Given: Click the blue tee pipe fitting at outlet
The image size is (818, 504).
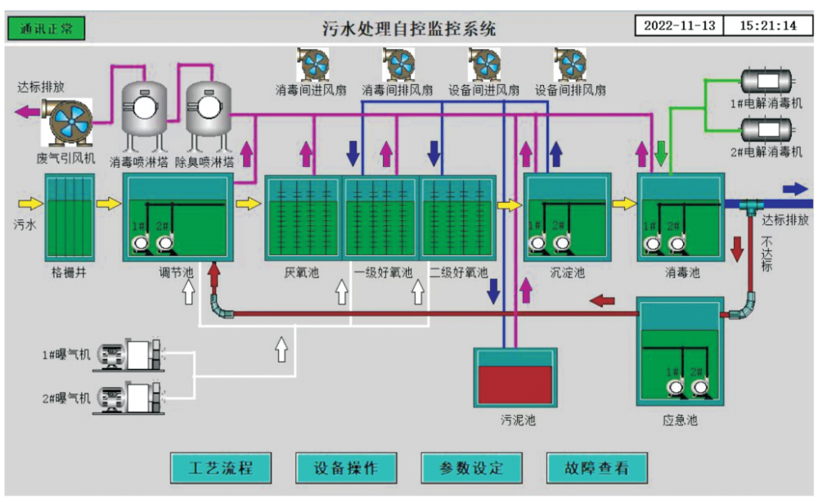Looking at the screenshot, I should coord(751,206).
